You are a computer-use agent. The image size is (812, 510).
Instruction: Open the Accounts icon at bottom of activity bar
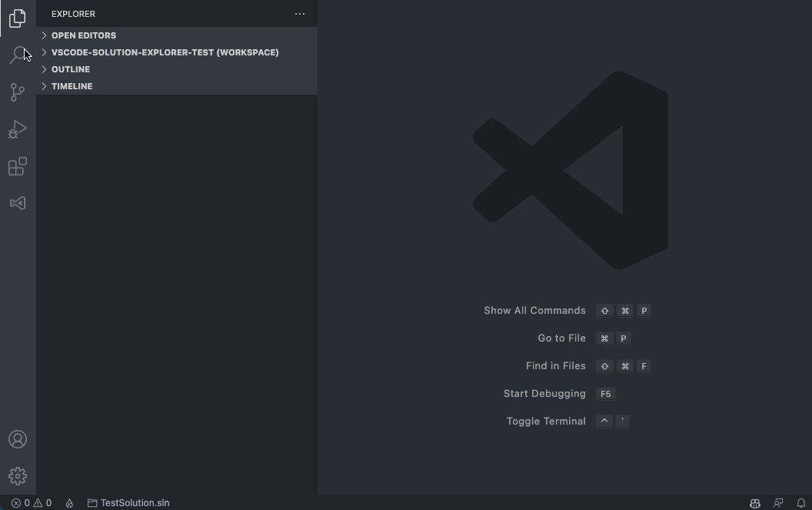point(17,438)
